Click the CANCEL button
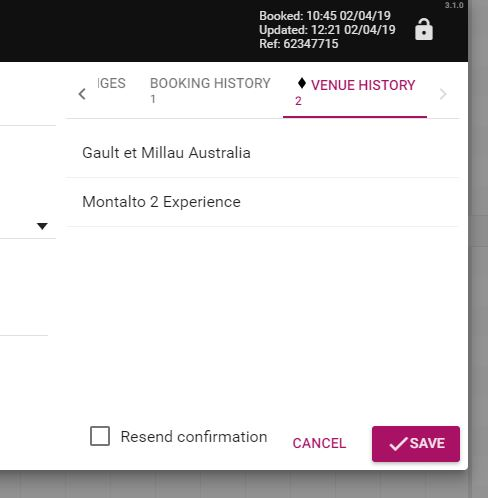The width and height of the screenshot is (488, 498). coord(319,443)
